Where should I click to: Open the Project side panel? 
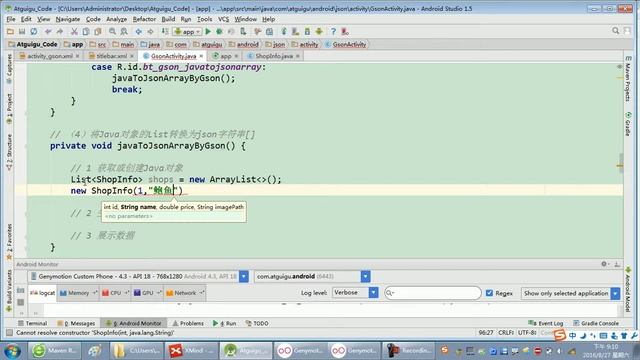(9, 109)
